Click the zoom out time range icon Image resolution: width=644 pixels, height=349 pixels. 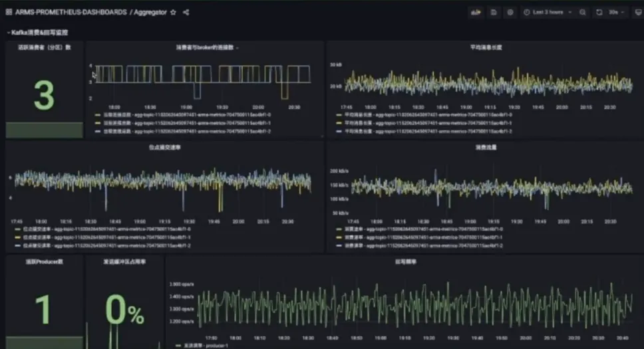pyautogui.click(x=582, y=13)
